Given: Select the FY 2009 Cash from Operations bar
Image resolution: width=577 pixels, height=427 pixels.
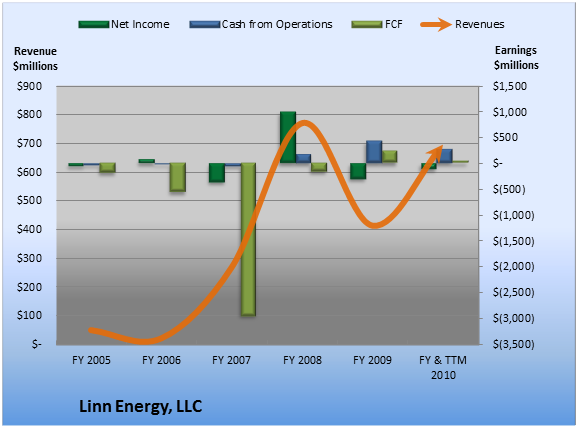Looking at the screenshot, I should [x=374, y=151].
